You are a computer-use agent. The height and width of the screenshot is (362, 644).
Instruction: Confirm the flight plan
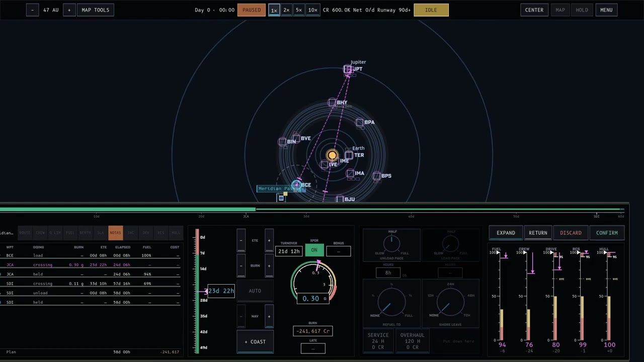click(607, 233)
